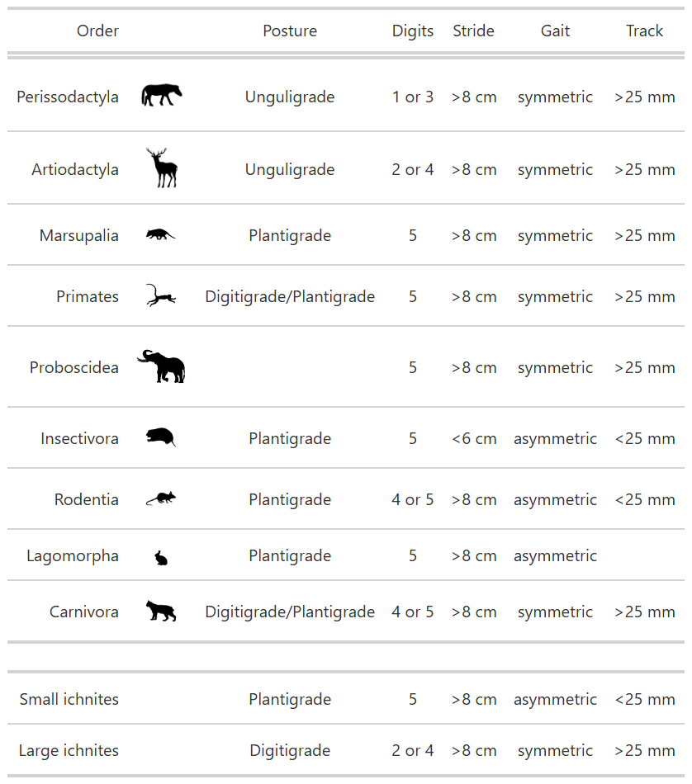Click the Large ichnites Digitigrade posture cell
This screenshot has width=692, height=784.
(x=290, y=751)
